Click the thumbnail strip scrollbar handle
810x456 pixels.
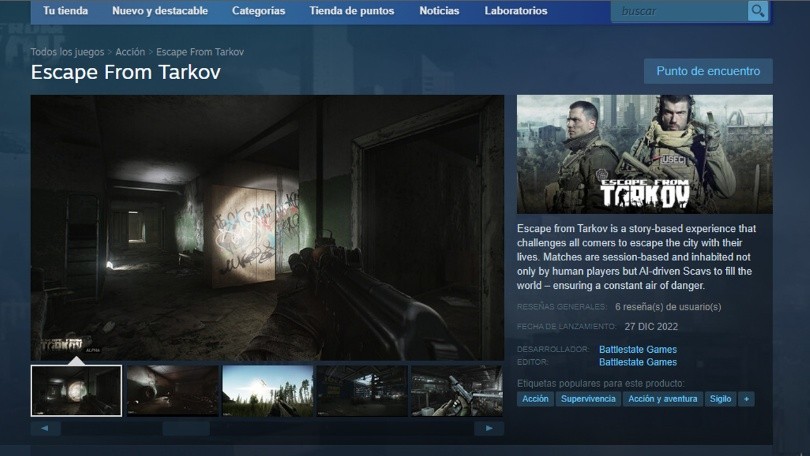(186, 428)
